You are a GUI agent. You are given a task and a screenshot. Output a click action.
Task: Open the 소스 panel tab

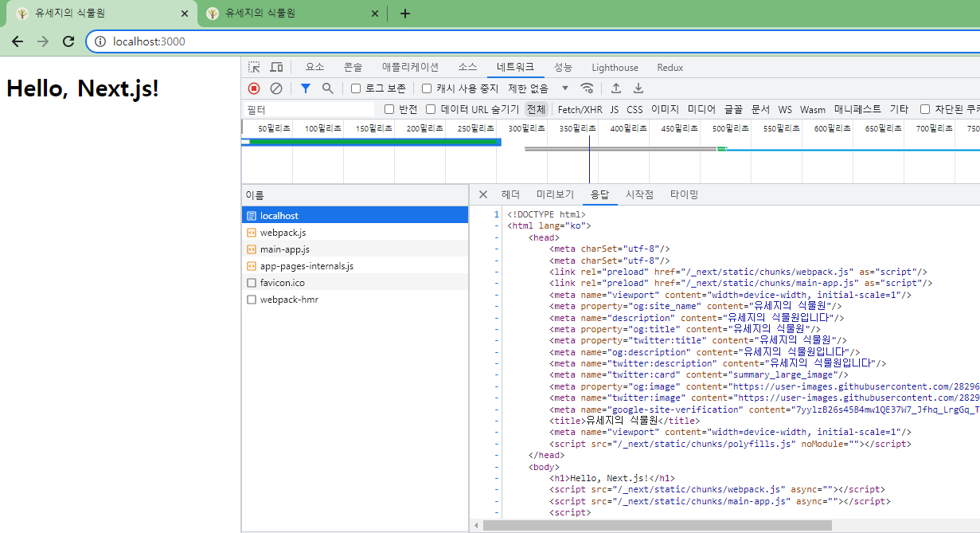[x=467, y=68]
